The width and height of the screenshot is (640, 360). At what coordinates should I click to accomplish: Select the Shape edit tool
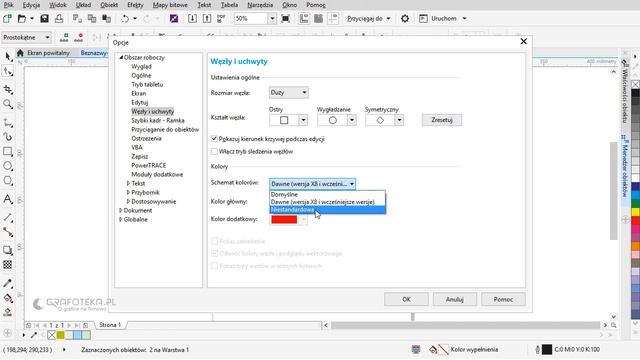point(8,71)
